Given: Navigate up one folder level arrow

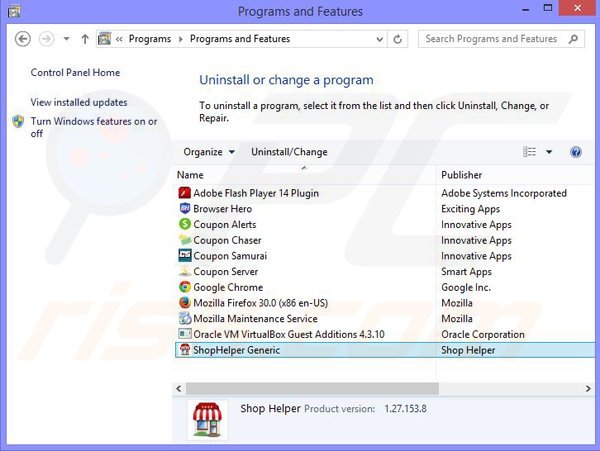Looking at the screenshot, I should pyautogui.click(x=84, y=39).
